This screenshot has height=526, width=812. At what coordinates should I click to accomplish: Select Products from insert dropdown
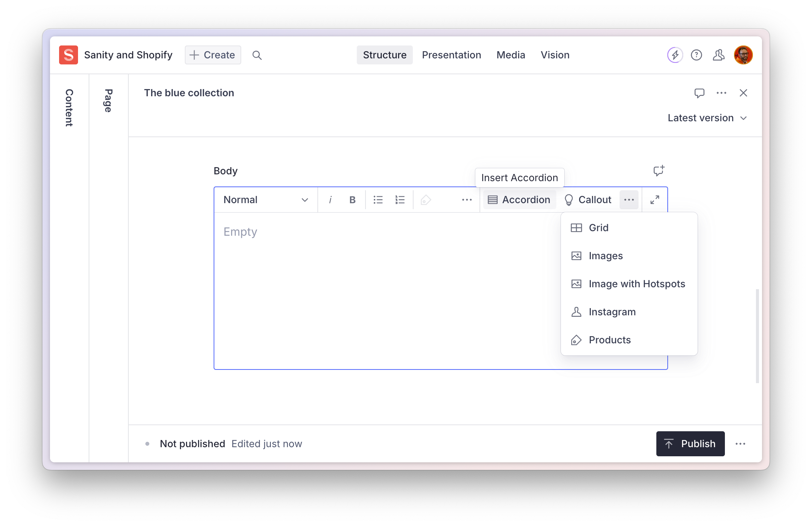point(610,340)
